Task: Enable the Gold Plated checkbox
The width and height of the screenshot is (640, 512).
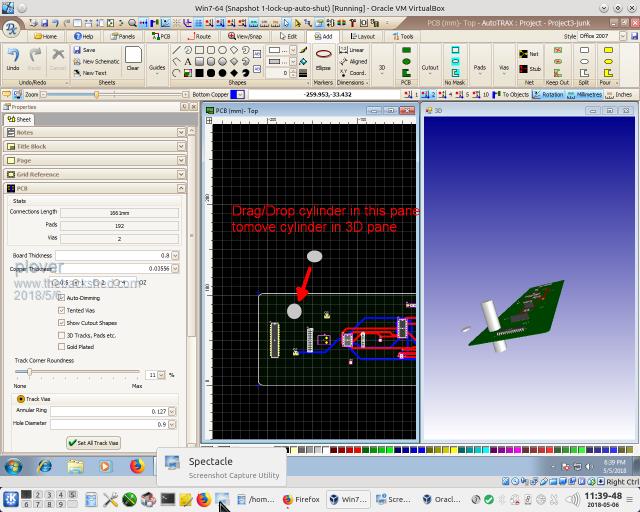Action: [61, 346]
